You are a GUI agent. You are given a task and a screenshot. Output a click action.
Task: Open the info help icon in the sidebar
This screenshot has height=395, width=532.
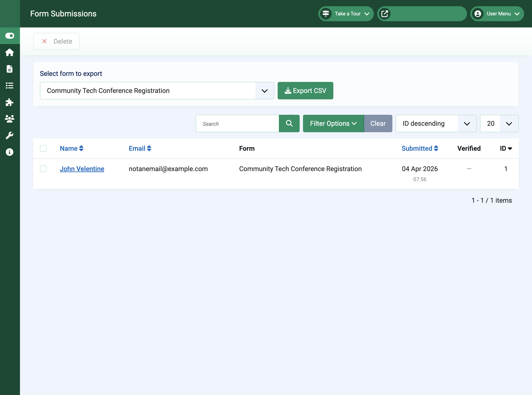pyautogui.click(x=10, y=152)
